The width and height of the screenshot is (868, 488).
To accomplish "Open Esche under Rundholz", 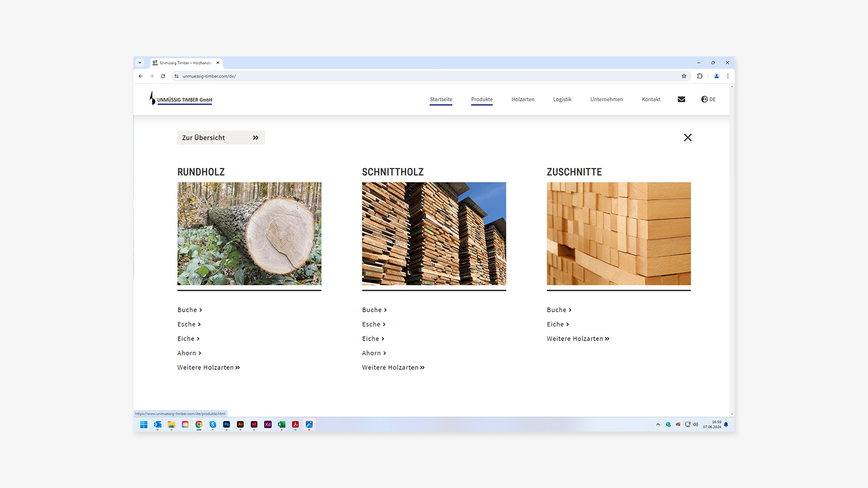I will pos(189,324).
